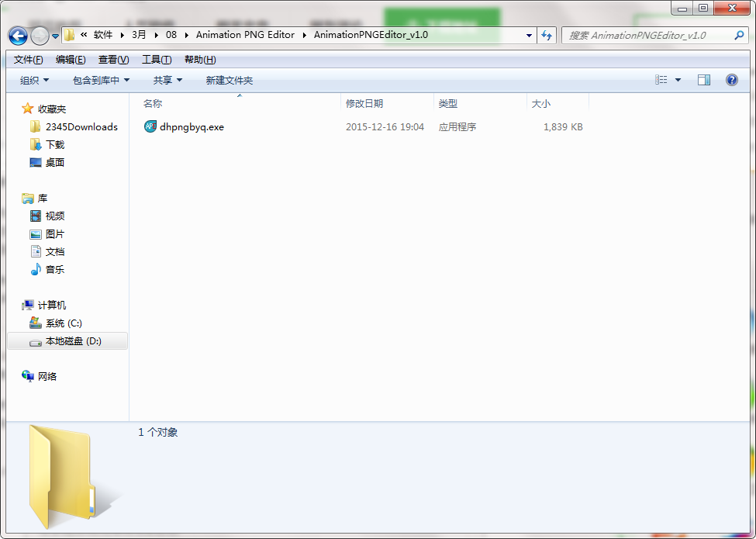Viewport: 756px width, 539px height.
Task: Click the refresh button beside address bar
Action: point(547,36)
